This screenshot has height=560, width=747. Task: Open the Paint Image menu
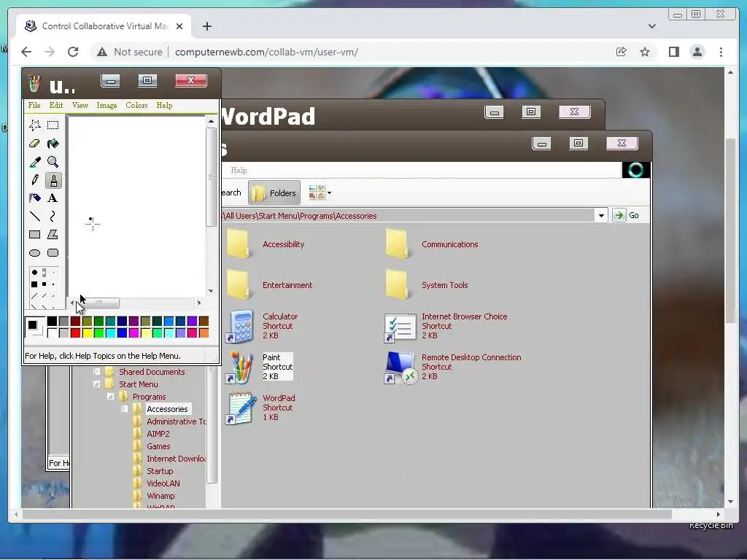tap(107, 105)
